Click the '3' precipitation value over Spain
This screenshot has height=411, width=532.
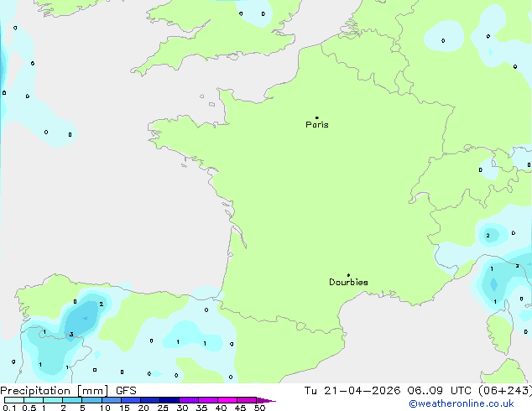pyautogui.click(x=71, y=335)
